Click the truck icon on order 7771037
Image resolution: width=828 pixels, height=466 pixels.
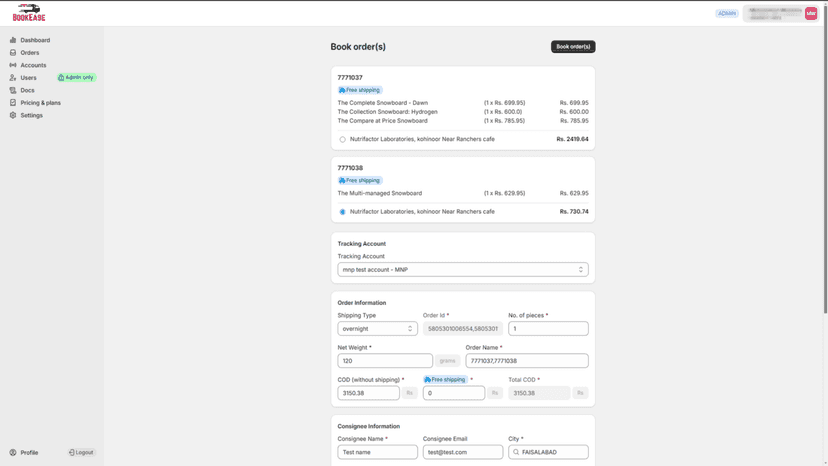342,90
